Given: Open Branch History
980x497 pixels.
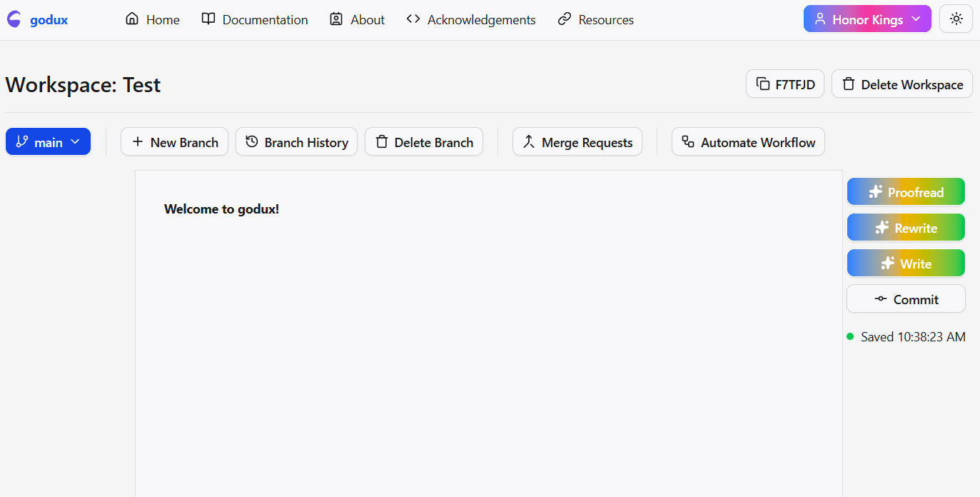Looking at the screenshot, I should 296,142.
